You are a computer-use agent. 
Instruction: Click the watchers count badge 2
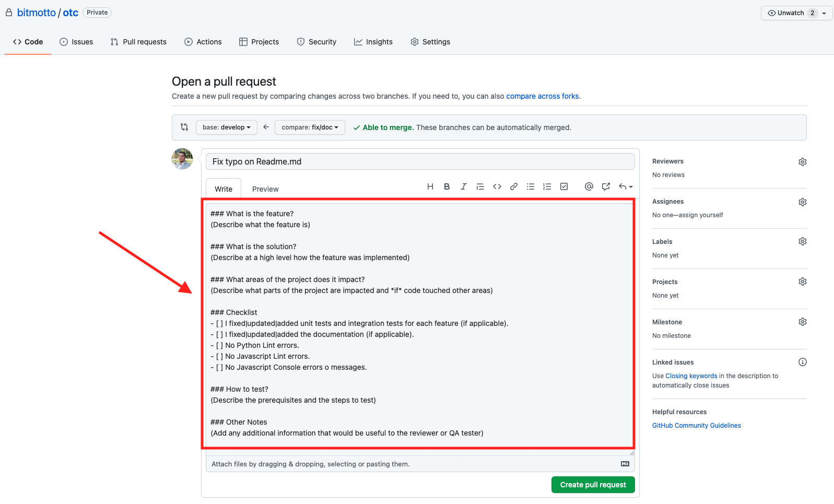(812, 13)
